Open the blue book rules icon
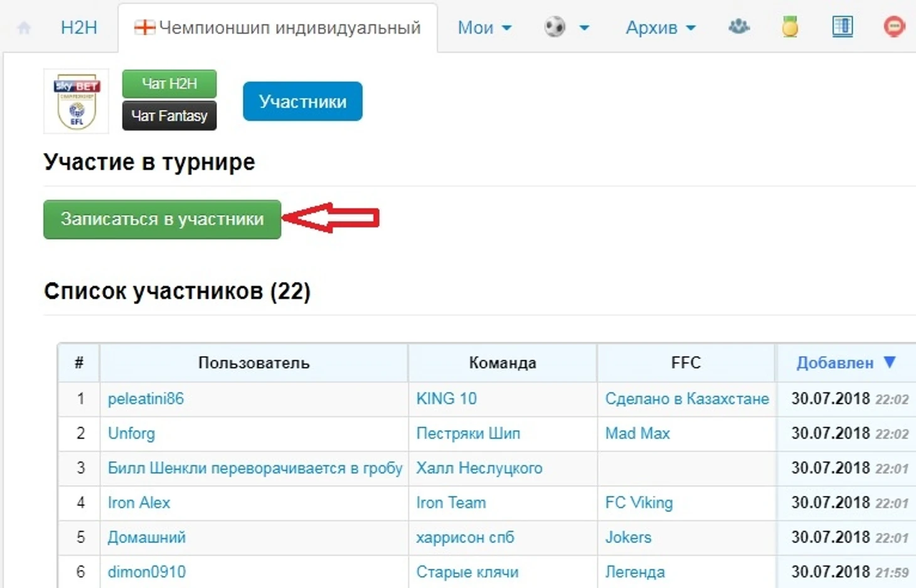This screenshot has height=588, width=916. tap(842, 27)
